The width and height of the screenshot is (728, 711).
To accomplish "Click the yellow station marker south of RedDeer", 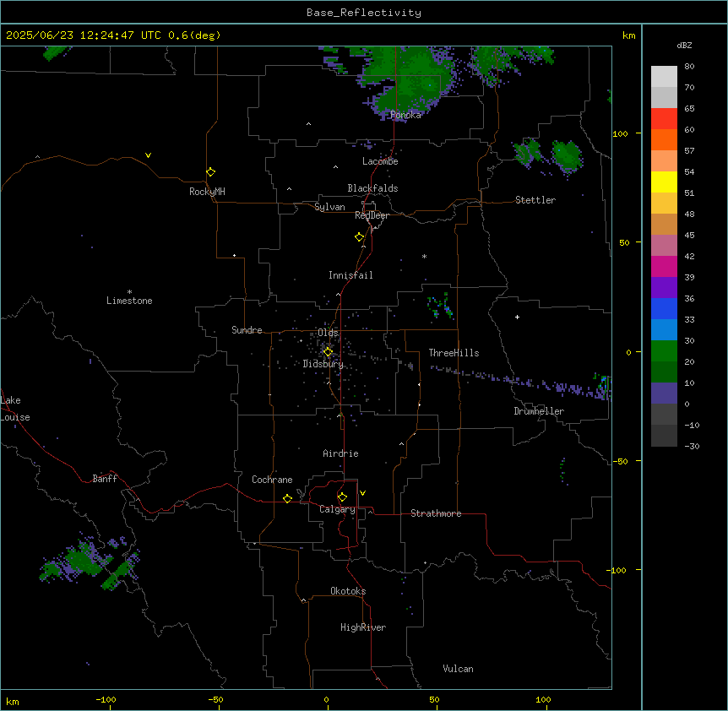I will [360, 236].
